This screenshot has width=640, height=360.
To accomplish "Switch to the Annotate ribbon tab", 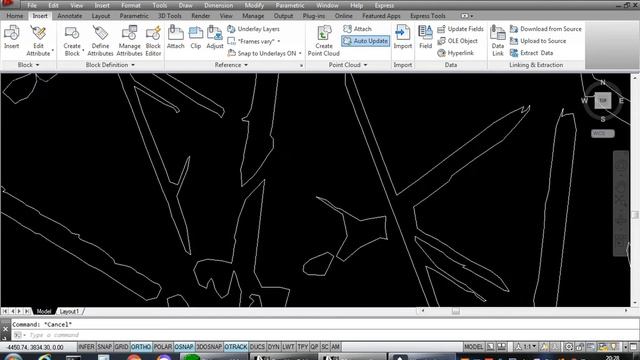I will point(69,16).
